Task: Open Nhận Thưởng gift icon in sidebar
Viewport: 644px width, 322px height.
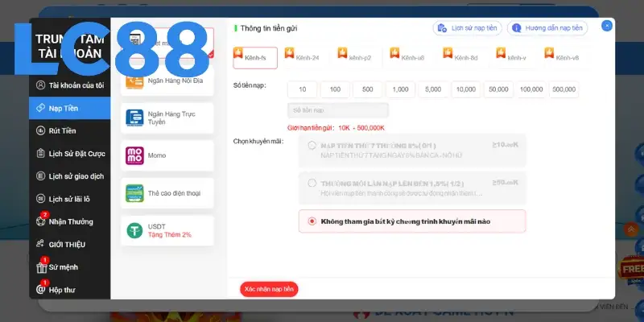Action: point(40,221)
